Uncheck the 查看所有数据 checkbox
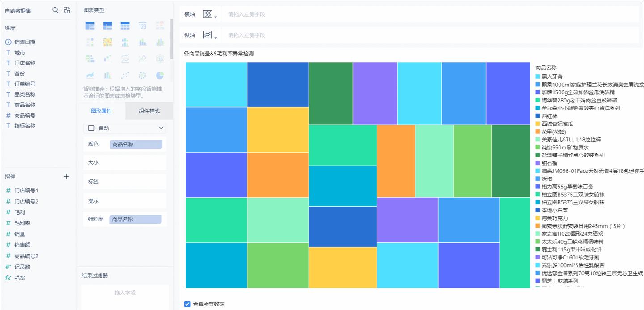644x310 pixels. (x=187, y=304)
